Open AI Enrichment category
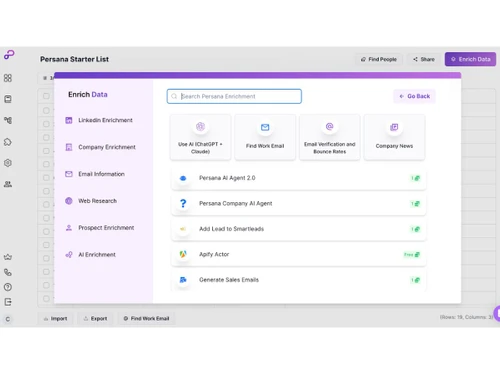 point(90,255)
